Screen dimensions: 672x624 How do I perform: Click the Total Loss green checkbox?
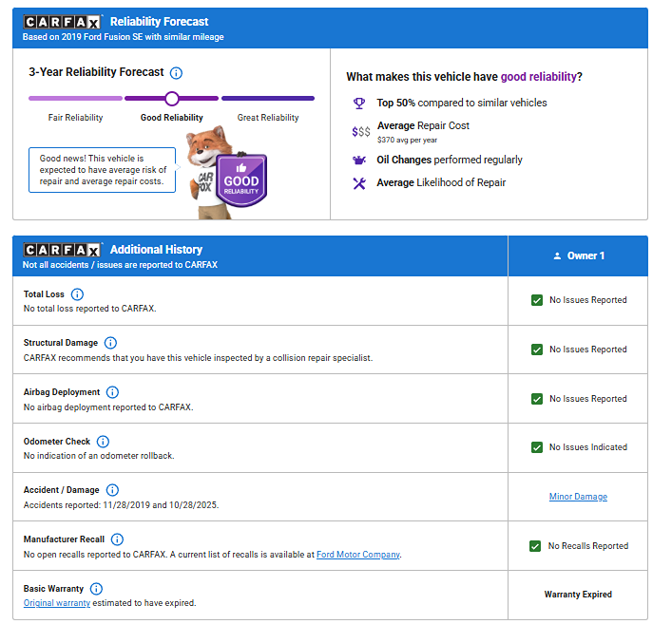[x=537, y=300]
